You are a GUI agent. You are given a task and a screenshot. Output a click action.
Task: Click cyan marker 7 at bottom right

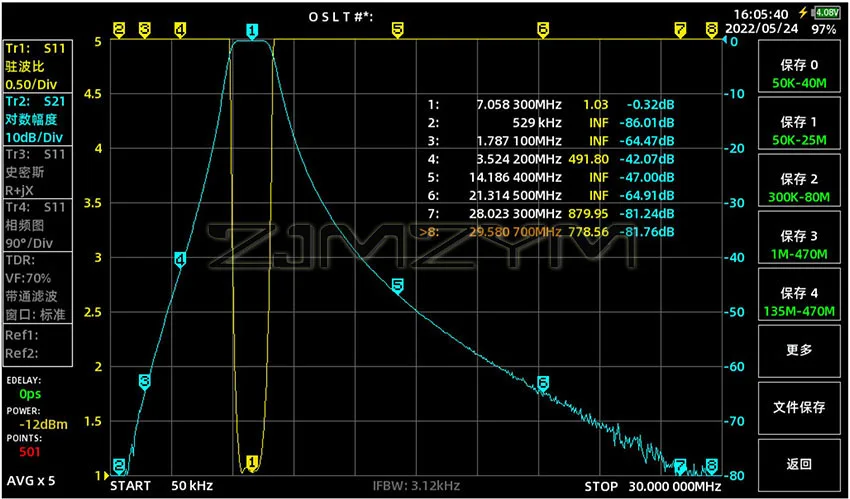point(680,466)
